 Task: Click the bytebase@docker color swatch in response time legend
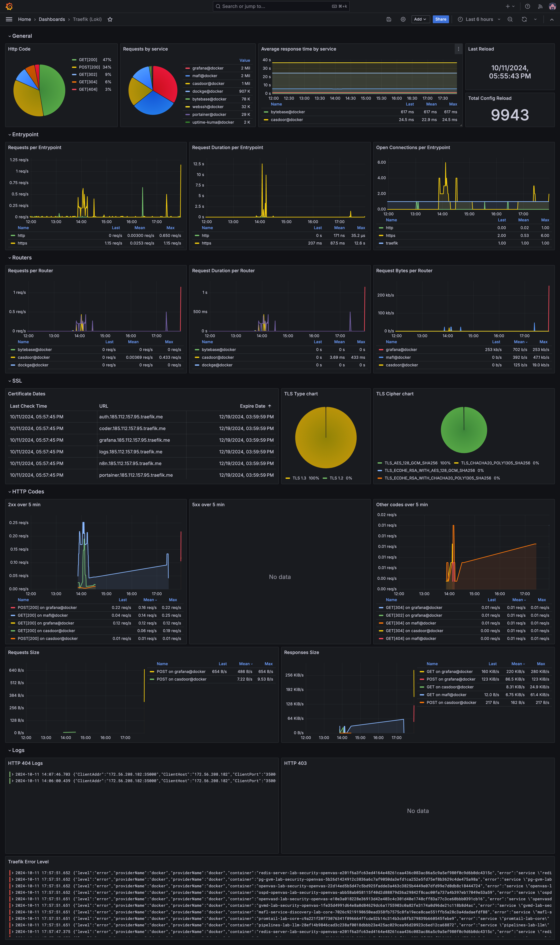pyautogui.click(x=266, y=112)
